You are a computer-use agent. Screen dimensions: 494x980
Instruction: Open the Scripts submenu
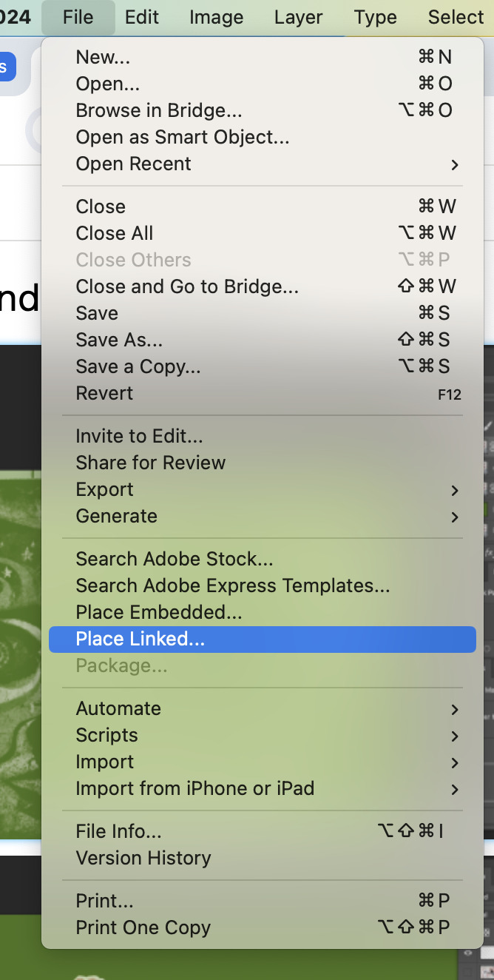[x=263, y=735]
